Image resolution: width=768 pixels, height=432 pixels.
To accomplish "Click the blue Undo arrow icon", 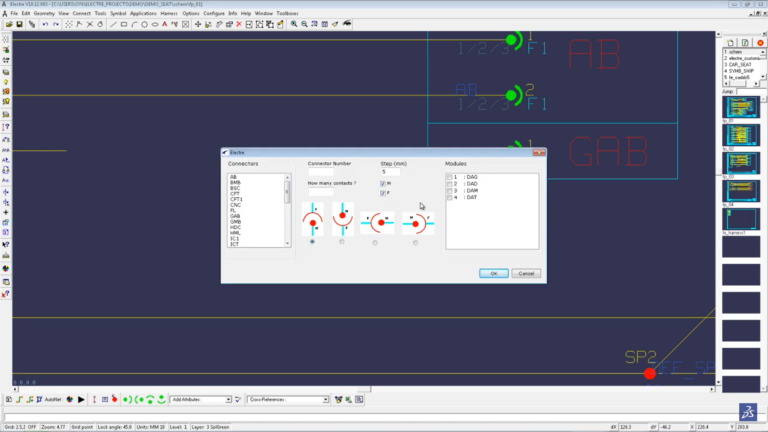I will pos(45,24).
